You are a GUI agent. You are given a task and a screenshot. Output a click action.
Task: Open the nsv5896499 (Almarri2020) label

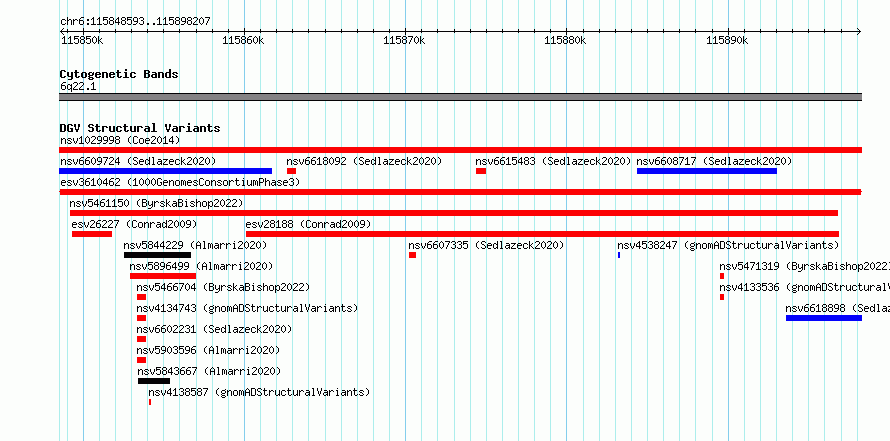[x=201, y=266]
